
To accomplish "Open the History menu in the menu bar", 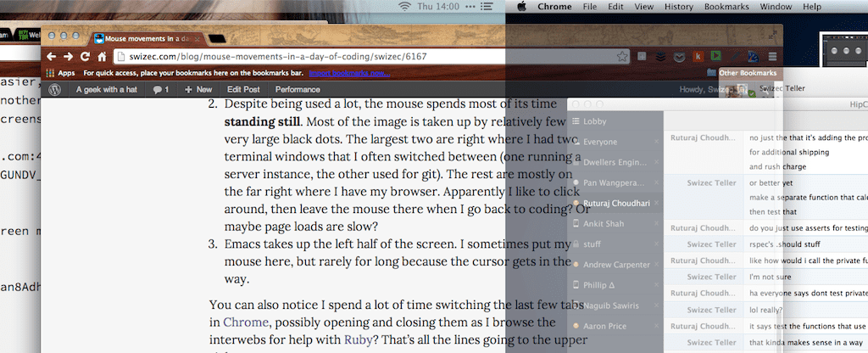I will [678, 7].
